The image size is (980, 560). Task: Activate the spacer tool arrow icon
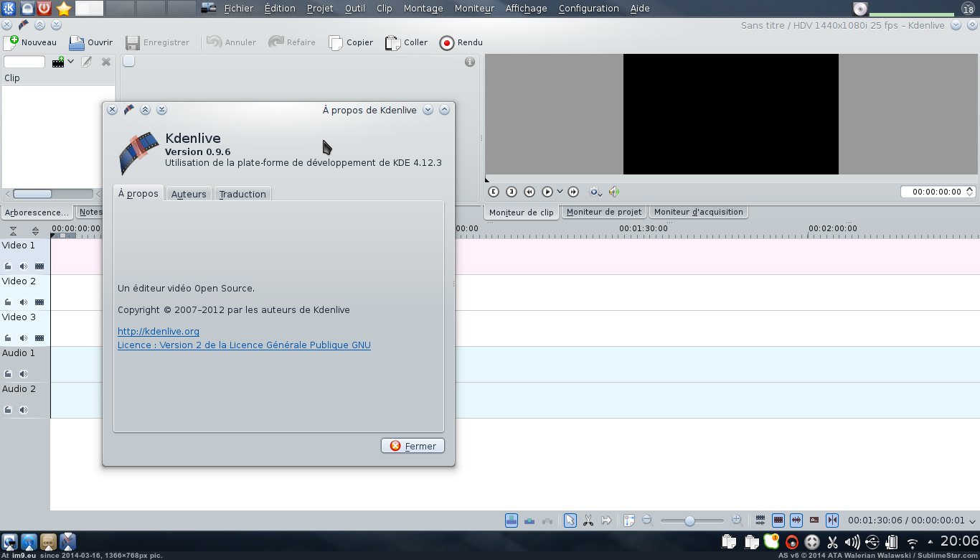(x=606, y=521)
